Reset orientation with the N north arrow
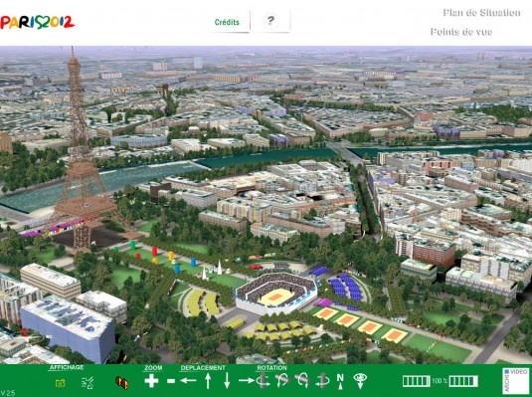532x397 pixels. click(x=340, y=381)
